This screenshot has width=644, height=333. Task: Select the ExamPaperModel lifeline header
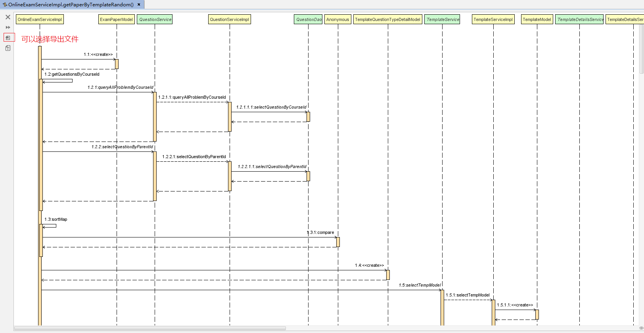click(117, 19)
